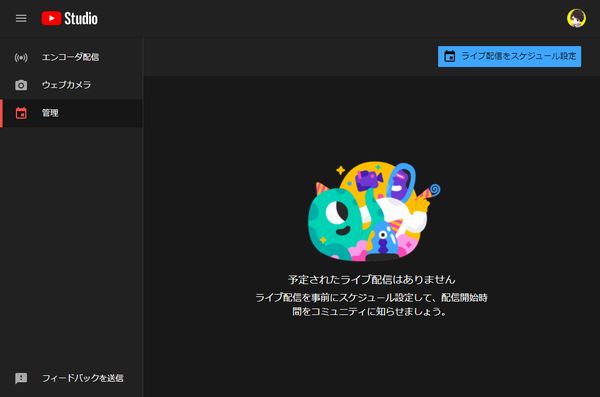This screenshot has width=600, height=397.
Task: Click the red active indicator beside 管理
Action: [x=1, y=113]
